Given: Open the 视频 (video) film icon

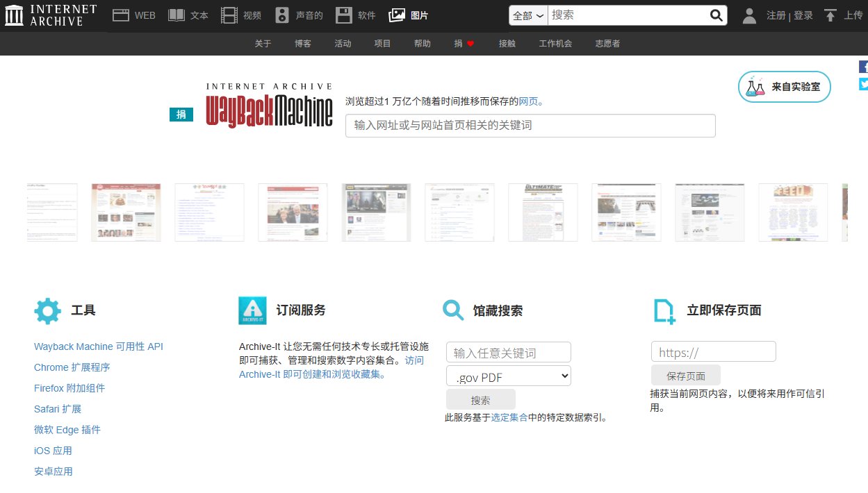Looking at the screenshot, I should click(229, 15).
